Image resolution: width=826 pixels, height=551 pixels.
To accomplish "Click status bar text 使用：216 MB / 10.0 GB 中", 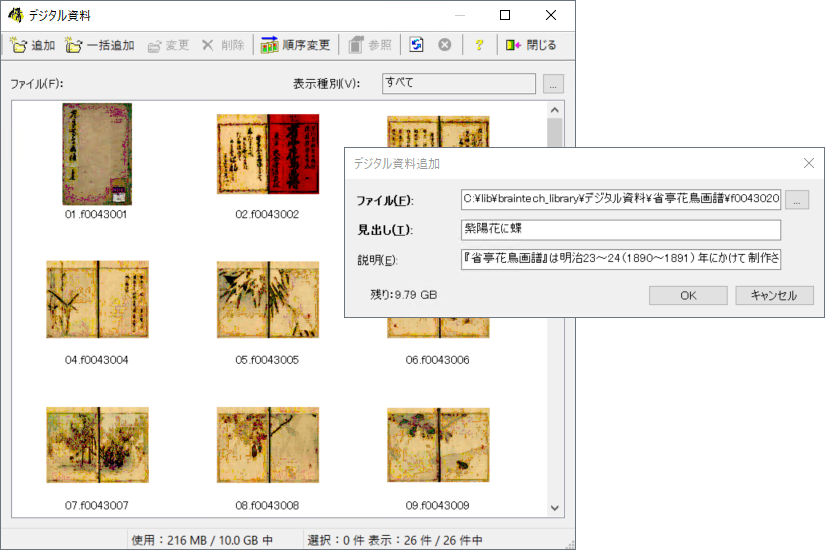I will click(x=202, y=540).
